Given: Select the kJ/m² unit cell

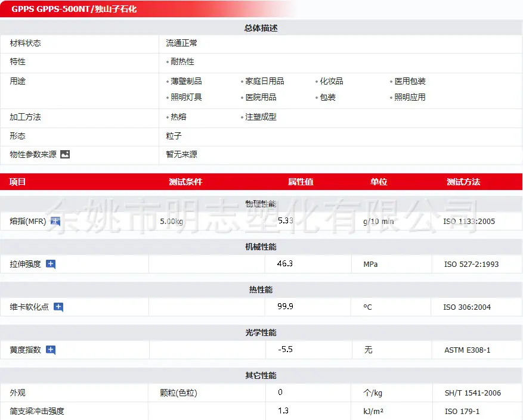Looking at the screenshot, I should click(x=373, y=411).
